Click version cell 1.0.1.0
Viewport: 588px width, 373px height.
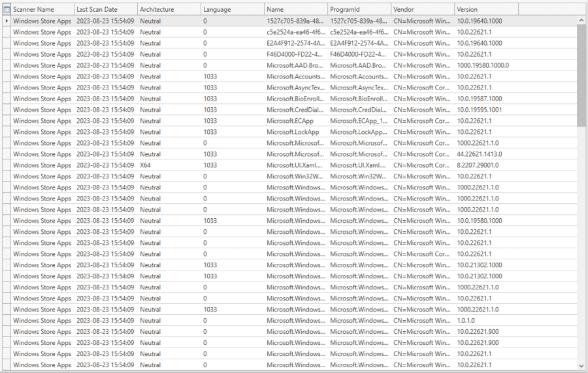486,321
